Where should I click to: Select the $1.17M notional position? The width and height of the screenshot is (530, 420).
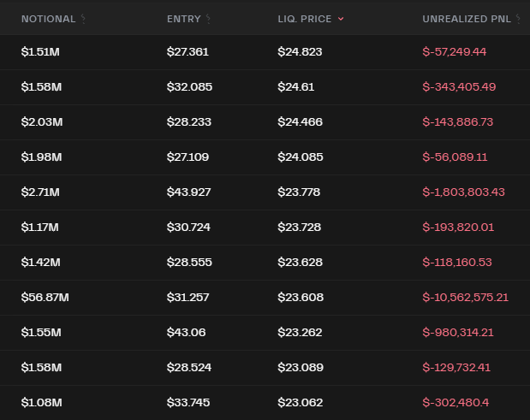[x=39, y=227]
